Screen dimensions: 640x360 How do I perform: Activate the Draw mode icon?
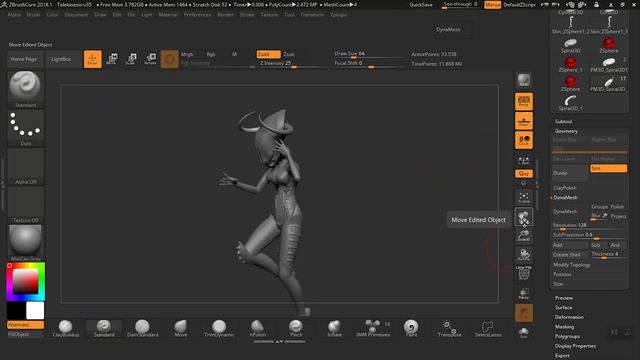tap(93, 59)
